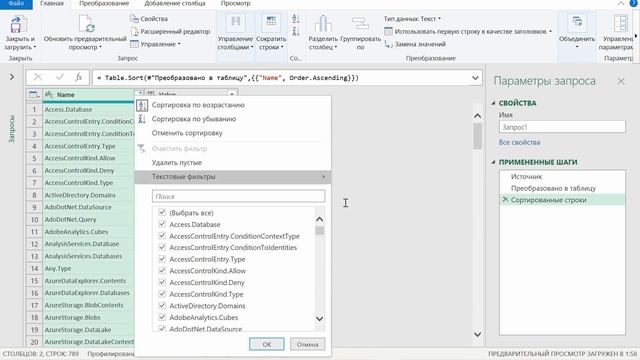This screenshot has width=640, height=360.
Task: Click OK in the filter menu
Action: (x=267, y=344)
